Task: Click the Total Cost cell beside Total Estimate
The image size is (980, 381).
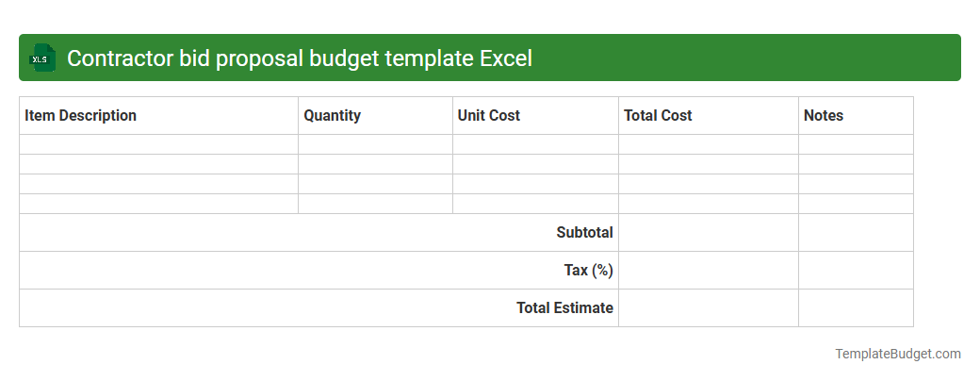Action: [709, 307]
